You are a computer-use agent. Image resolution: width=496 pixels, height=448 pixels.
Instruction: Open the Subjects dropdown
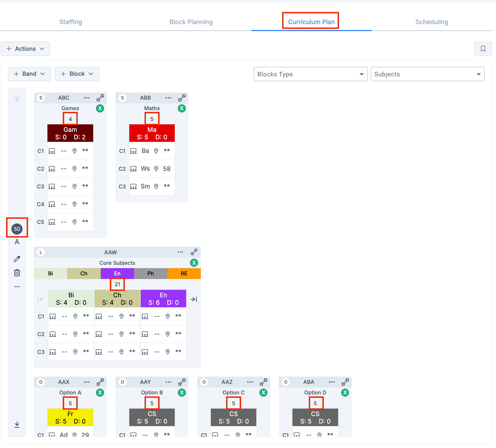(x=427, y=74)
